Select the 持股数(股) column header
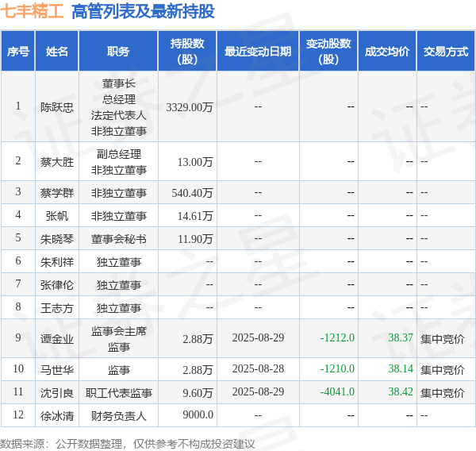The height and width of the screenshot is (451, 476). click(187, 52)
